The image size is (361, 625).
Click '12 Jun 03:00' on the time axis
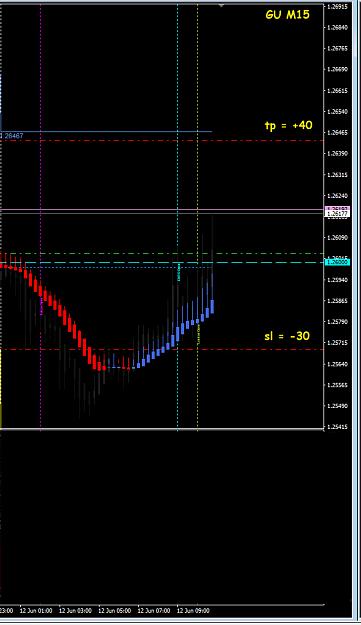click(x=75, y=611)
